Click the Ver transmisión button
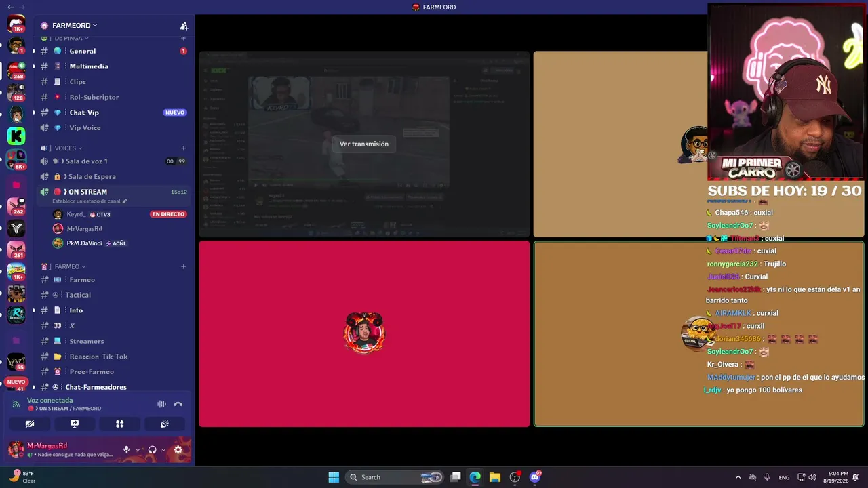This screenshot has height=488, width=868. (x=364, y=144)
